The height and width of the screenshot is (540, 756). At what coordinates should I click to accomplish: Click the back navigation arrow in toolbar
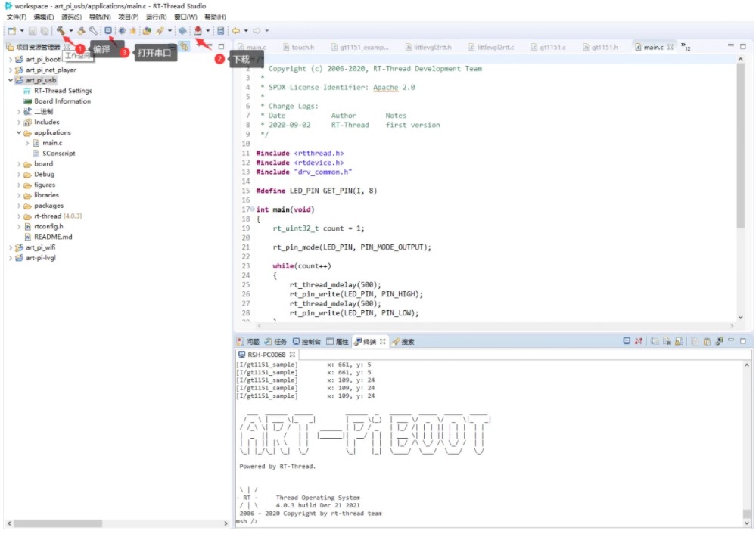[x=235, y=31]
